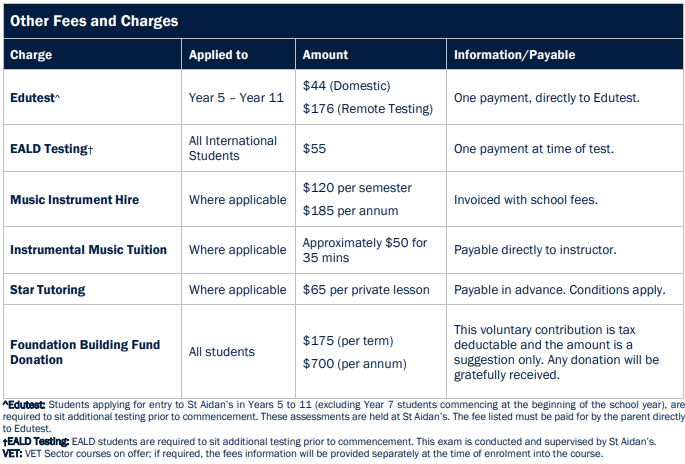Click the '$44 (Domestic)' amount
This screenshot has width=685, height=464.
click(346, 86)
